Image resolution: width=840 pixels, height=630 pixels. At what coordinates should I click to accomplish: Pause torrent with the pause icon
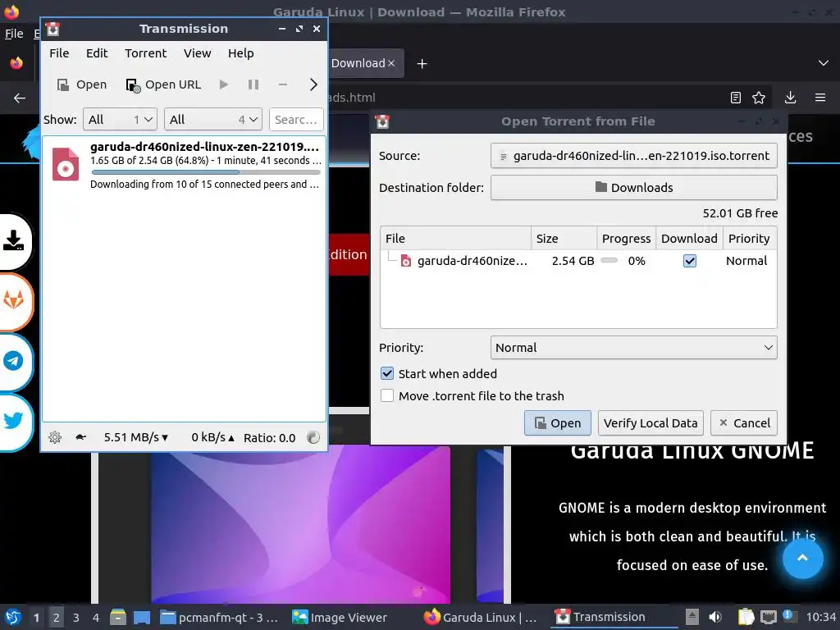tap(253, 84)
